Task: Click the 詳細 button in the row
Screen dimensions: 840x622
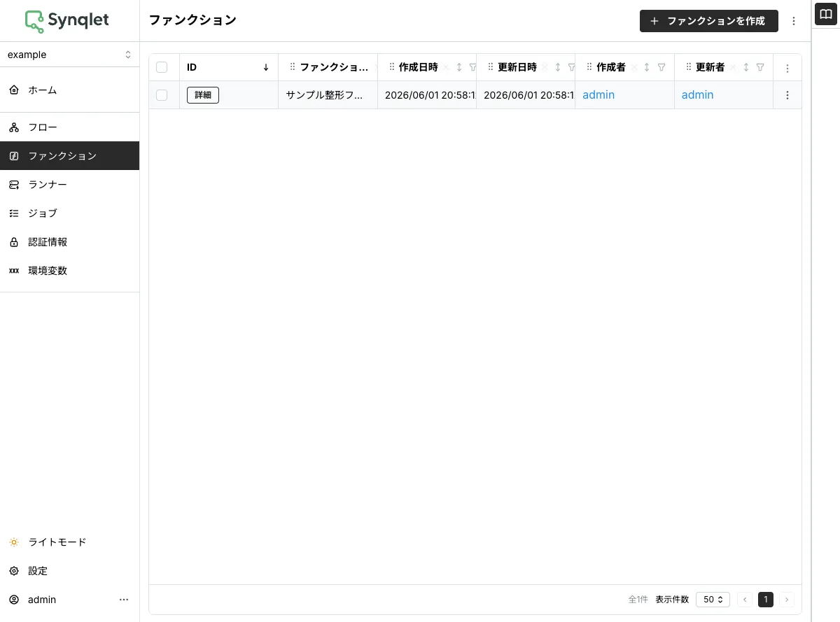Action: click(203, 95)
